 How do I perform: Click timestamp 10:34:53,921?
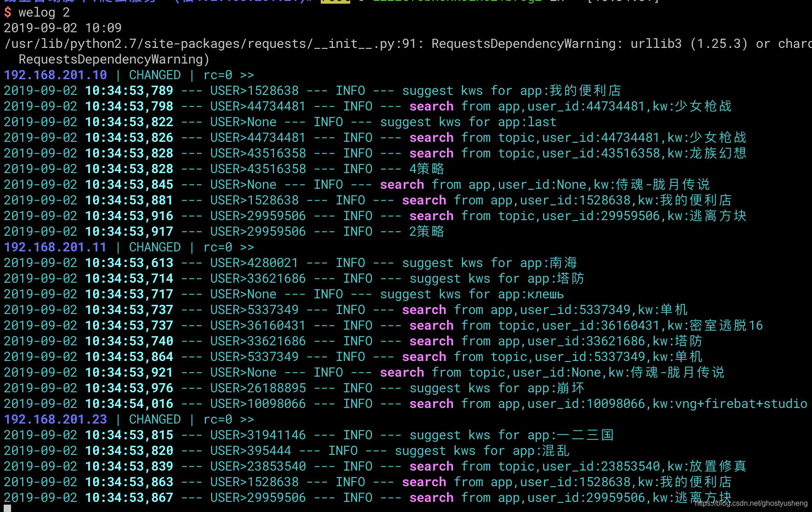129,372
